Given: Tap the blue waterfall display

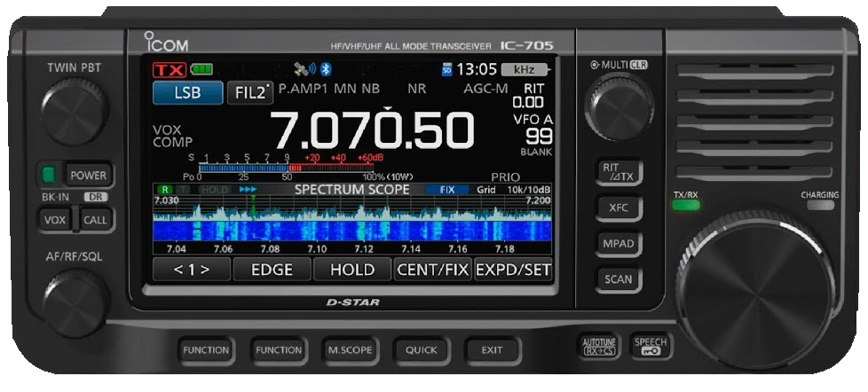Looking at the screenshot, I should [x=352, y=231].
